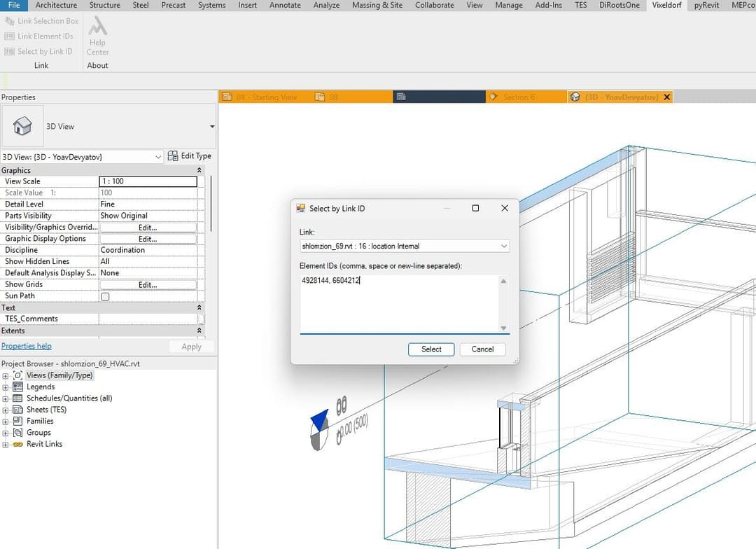The image size is (756, 549).
Task: Switch to the pyRevit ribbon tab
Action: (706, 6)
